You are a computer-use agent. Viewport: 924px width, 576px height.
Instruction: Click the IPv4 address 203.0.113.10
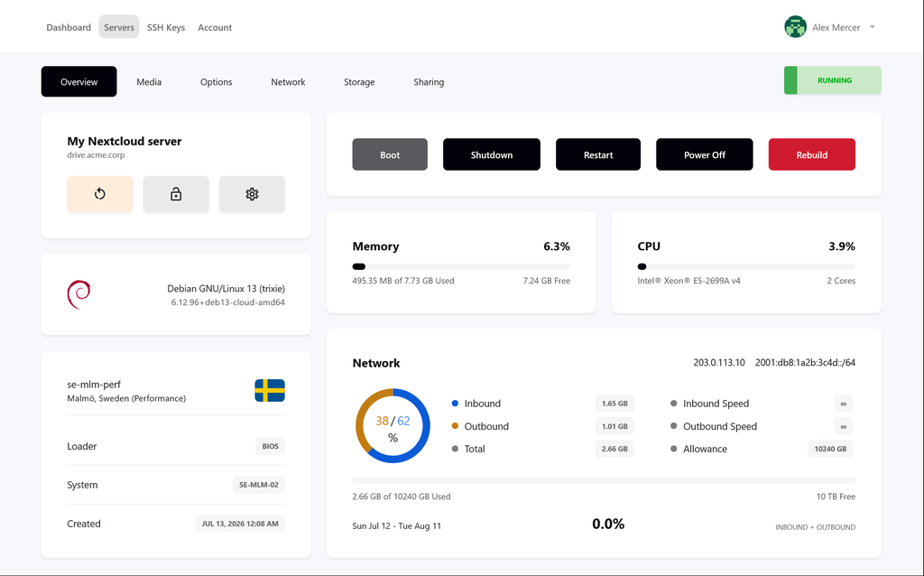[719, 363]
